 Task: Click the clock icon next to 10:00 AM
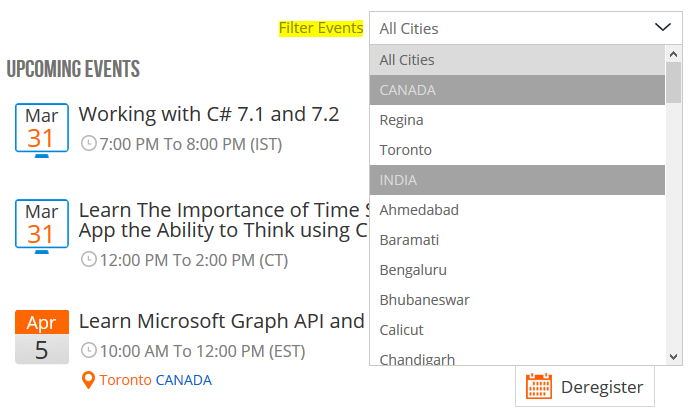pyautogui.click(x=89, y=351)
